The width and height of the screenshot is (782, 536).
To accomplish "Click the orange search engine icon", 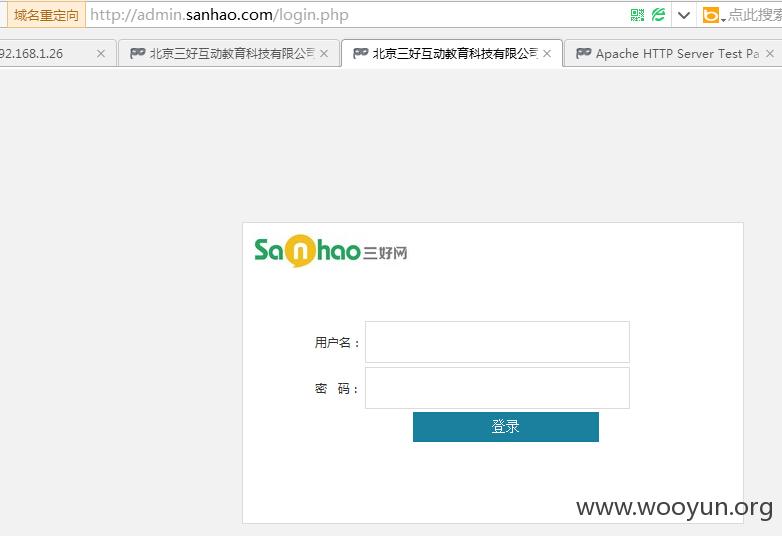I will click(x=711, y=15).
